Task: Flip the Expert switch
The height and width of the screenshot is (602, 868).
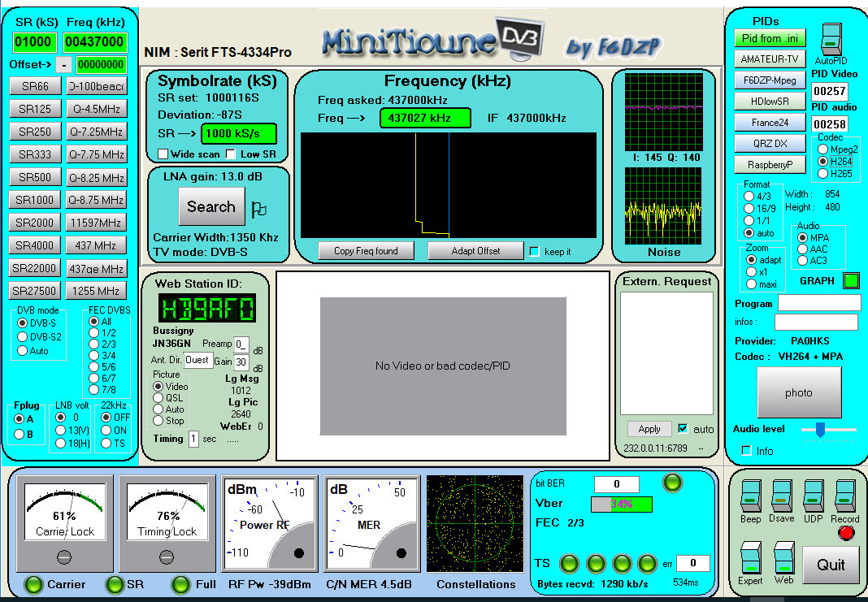Action: coord(751,559)
